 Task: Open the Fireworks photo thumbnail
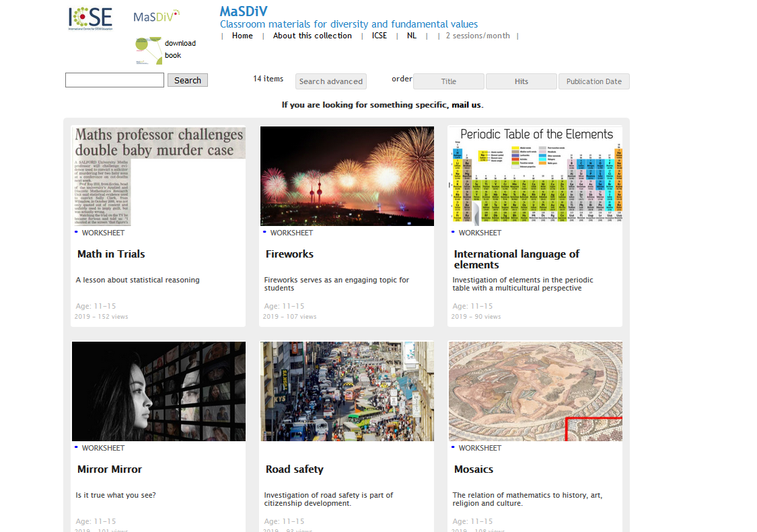pyautogui.click(x=347, y=176)
